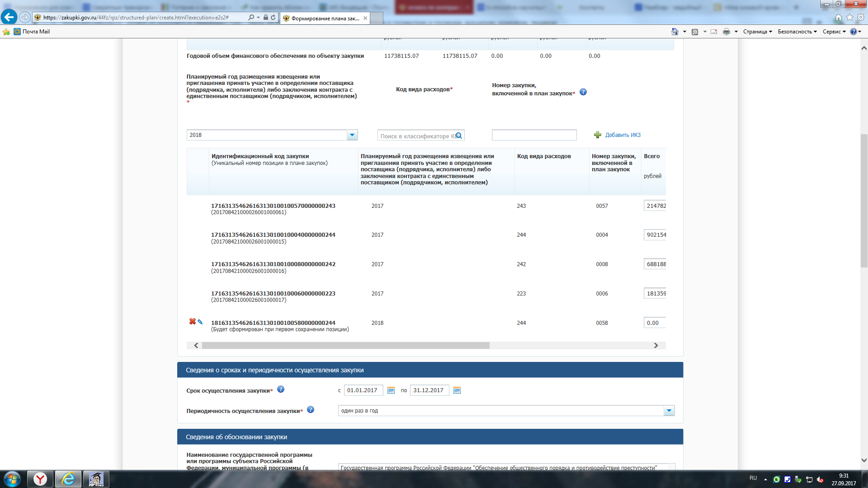Click green plus icon next to Добавить ИКЗ
The height and width of the screenshot is (488, 868).
click(598, 135)
